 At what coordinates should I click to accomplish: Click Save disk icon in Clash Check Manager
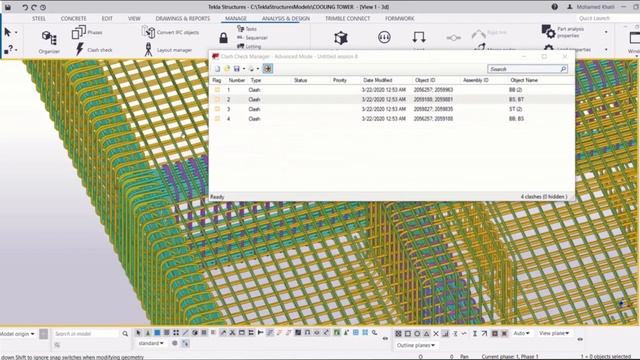point(236,69)
